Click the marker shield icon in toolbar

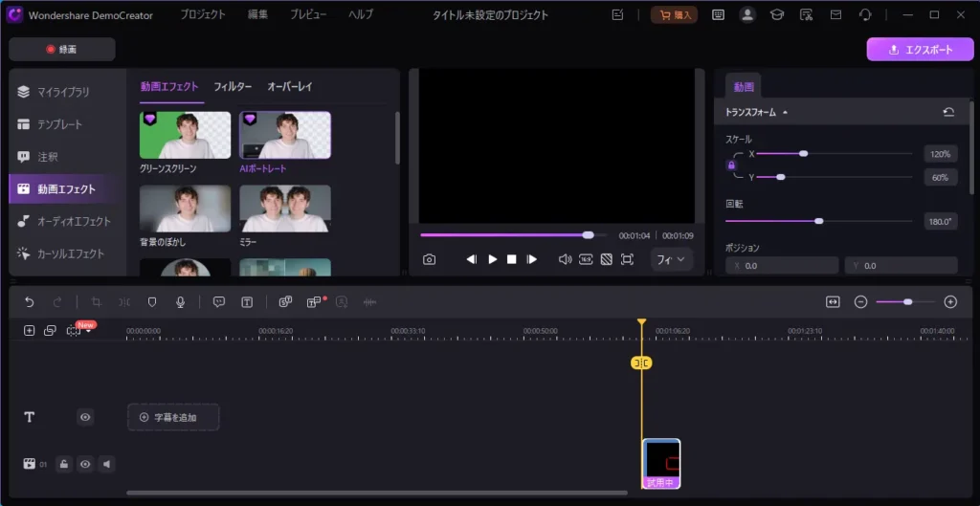click(x=152, y=301)
